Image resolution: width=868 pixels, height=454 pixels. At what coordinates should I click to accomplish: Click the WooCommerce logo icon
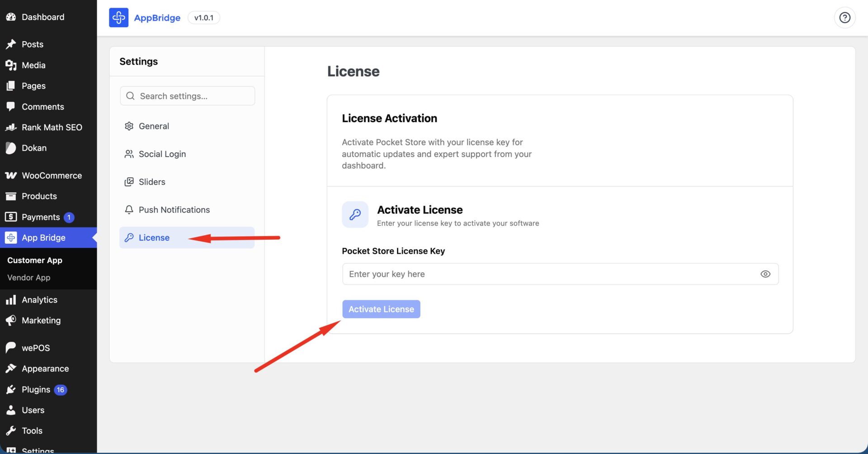coord(11,175)
